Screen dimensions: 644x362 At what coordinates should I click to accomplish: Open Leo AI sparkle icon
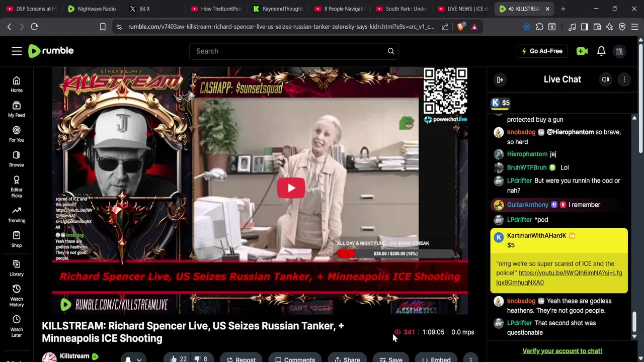pyautogui.click(x=609, y=27)
